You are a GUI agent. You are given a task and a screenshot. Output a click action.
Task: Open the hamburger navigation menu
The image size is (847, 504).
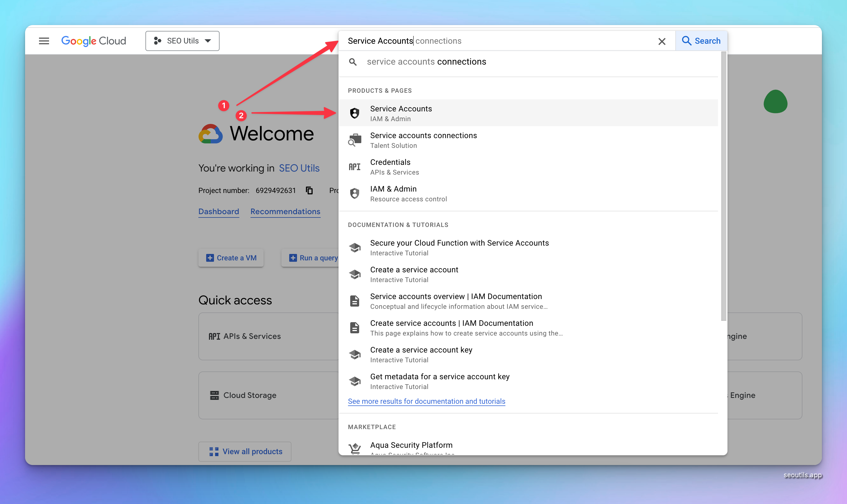[44, 41]
